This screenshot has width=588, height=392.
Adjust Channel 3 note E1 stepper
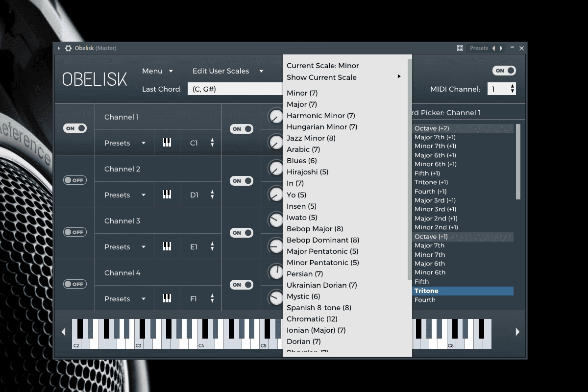click(x=212, y=246)
